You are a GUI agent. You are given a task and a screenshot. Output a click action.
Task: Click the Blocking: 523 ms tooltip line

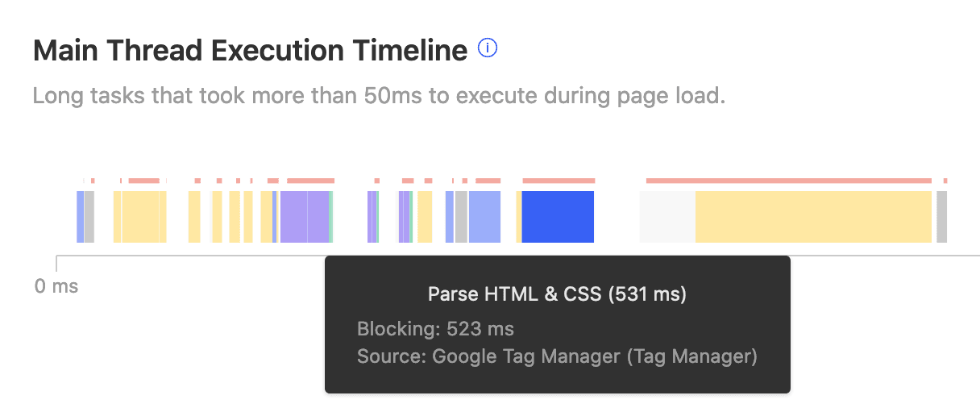point(435,329)
